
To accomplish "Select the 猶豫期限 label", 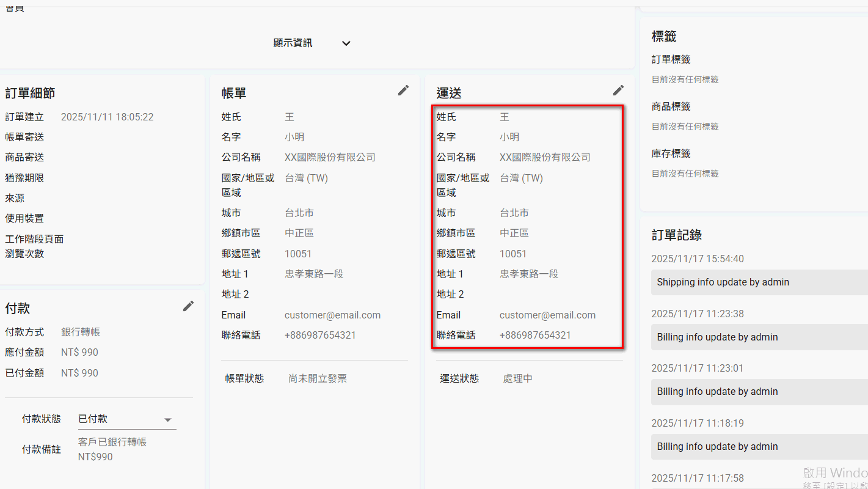I will [24, 178].
